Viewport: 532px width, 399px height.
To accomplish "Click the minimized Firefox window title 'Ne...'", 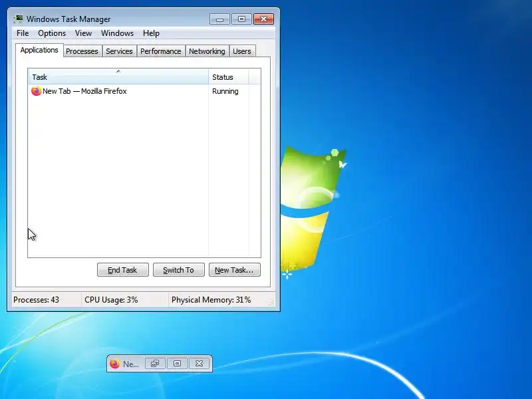I will pyautogui.click(x=130, y=364).
